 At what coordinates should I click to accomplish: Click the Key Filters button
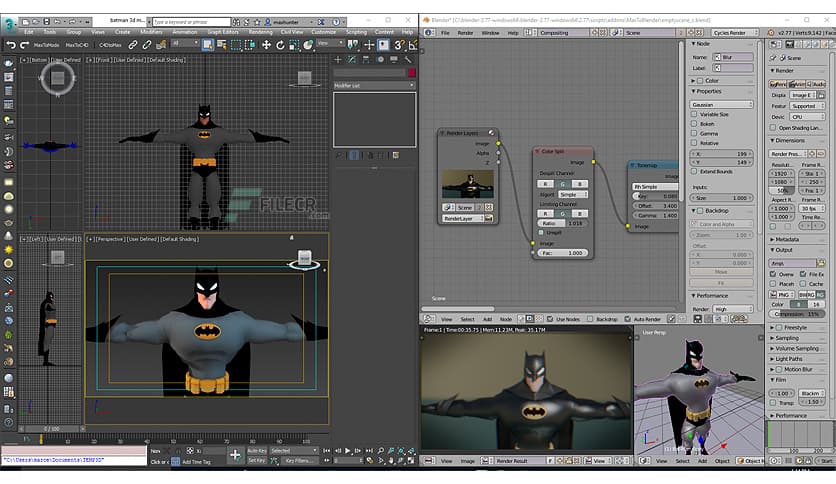298,461
